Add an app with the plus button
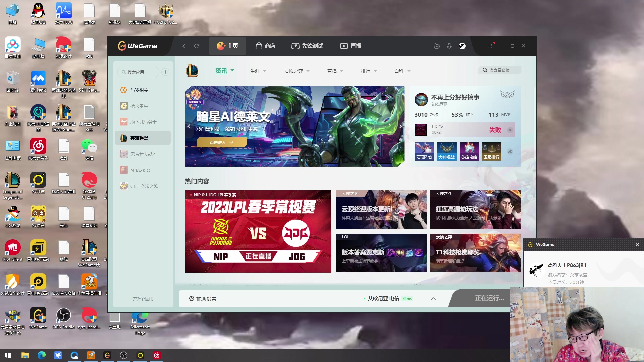Screen dimensions: 644x362 tap(165, 72)
